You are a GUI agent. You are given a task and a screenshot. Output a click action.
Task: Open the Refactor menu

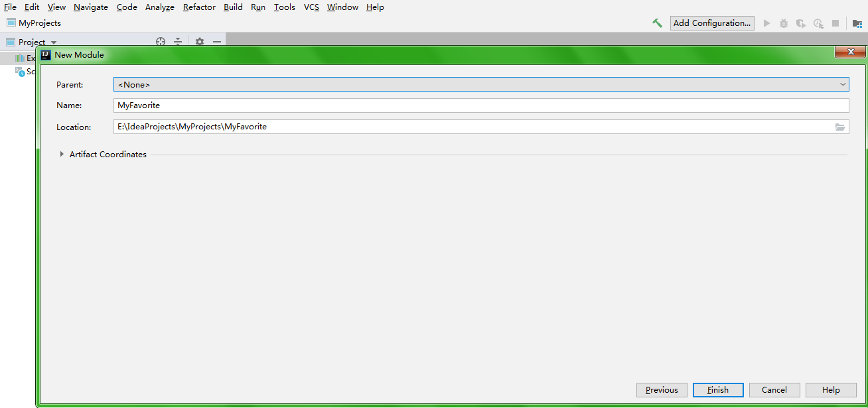(199, 7)
